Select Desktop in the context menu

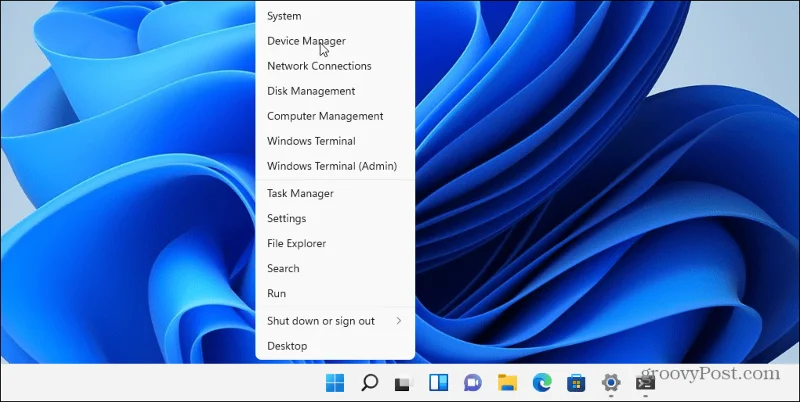pos(335,346)
